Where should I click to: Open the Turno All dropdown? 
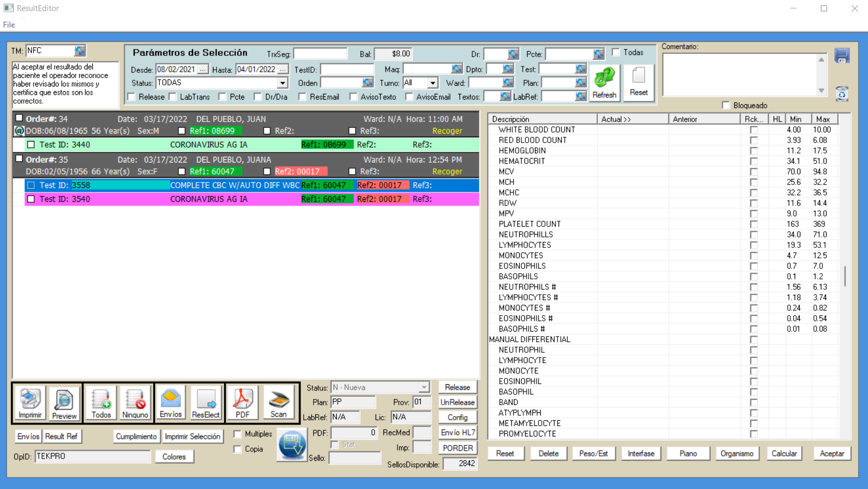tap(432, 83)
